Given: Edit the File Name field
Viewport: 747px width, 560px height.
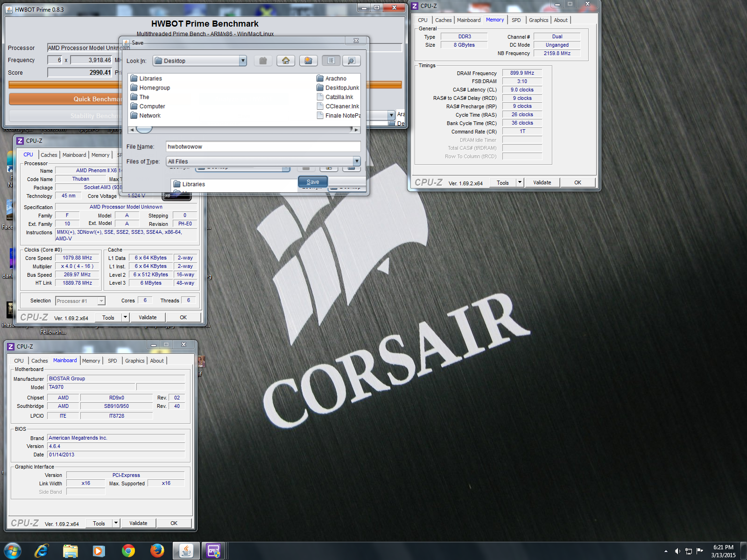Looking at the screenshot, I should 263,147.
